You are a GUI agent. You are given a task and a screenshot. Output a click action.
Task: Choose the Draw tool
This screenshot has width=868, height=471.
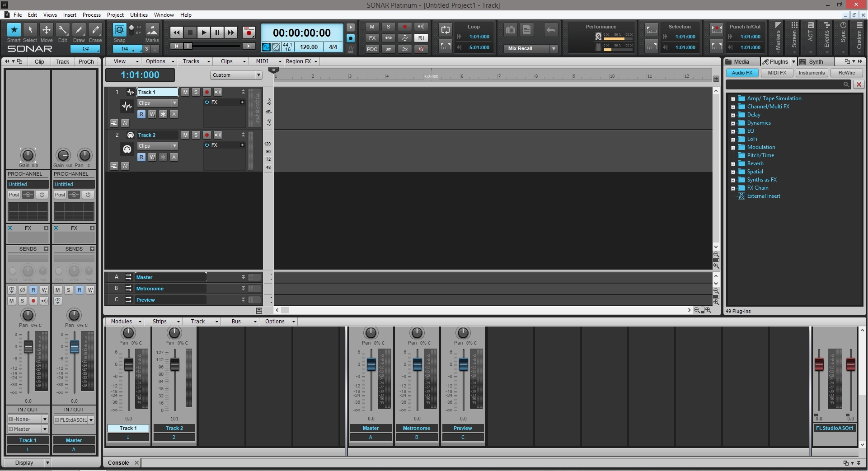[x=79, y=30]
